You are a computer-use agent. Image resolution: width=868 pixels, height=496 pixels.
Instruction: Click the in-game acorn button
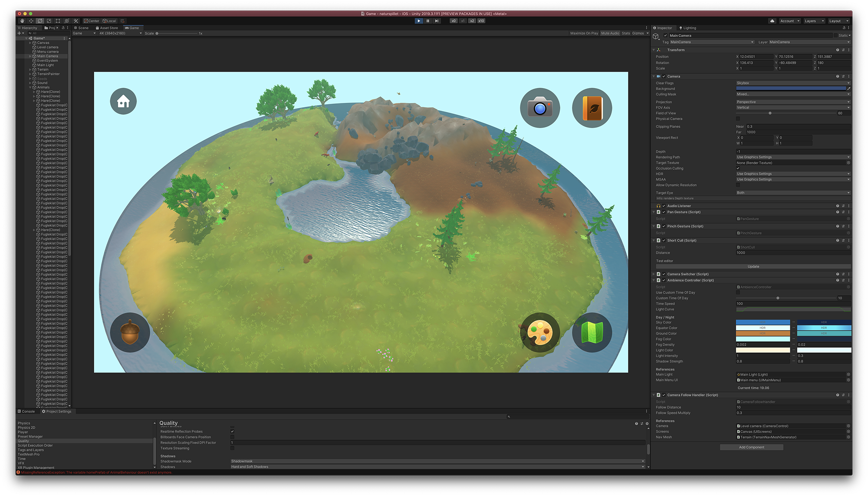[x=130, y=333]
